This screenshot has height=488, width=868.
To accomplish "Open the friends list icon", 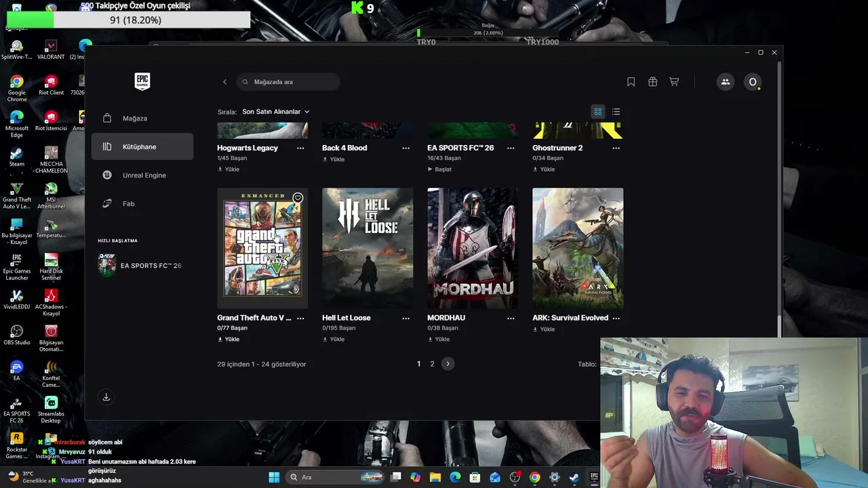I will (726, 82).
